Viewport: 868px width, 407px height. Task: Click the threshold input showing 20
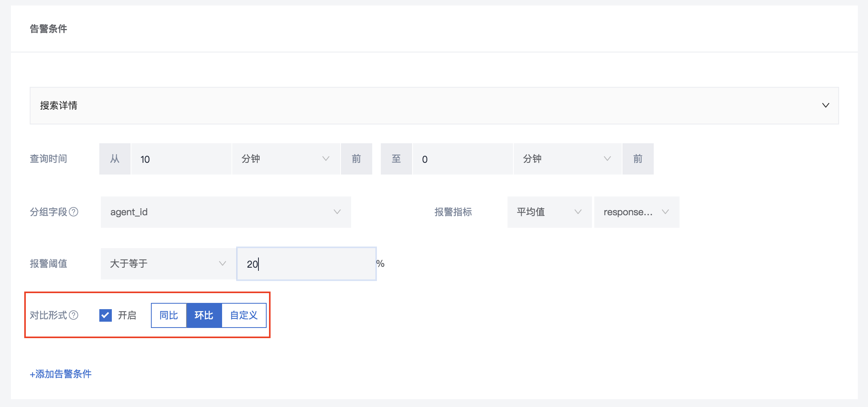click(x=307, y=264)
